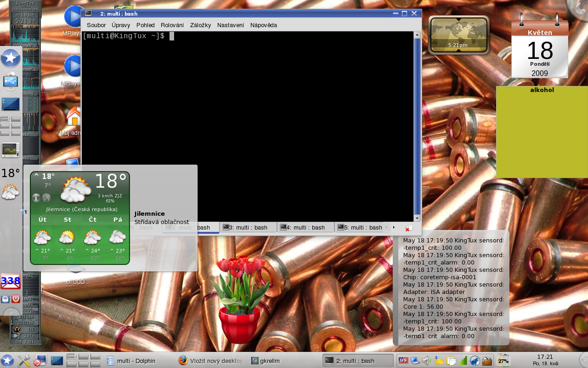Click yellow folder pin icon in system tray
This screenshot has height=368, width=588.
[439, 361]
